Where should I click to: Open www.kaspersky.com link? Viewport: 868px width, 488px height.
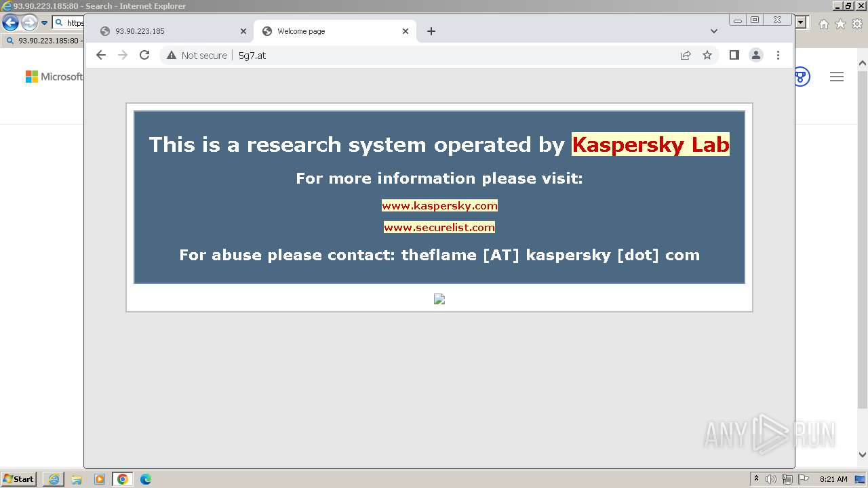point(439,205)
